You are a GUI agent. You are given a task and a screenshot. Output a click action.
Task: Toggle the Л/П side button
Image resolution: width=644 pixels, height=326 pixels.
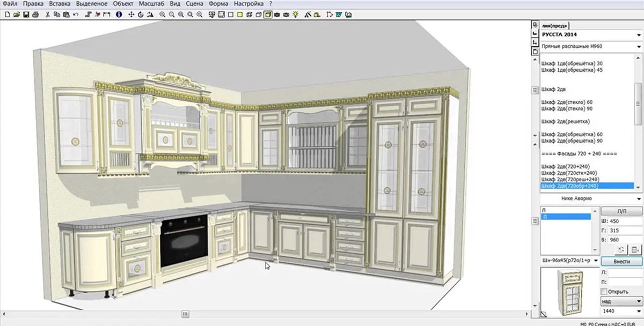621,211
